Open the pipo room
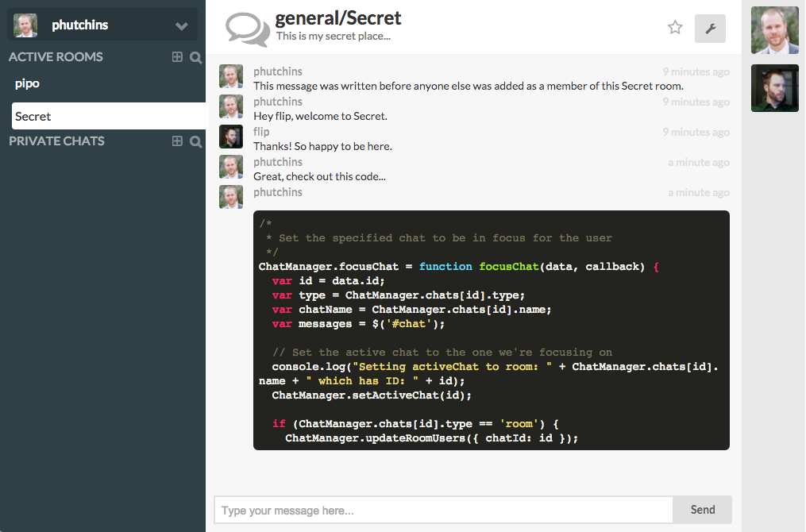Viewport: 806px width, 532px height. coord(27,83)
